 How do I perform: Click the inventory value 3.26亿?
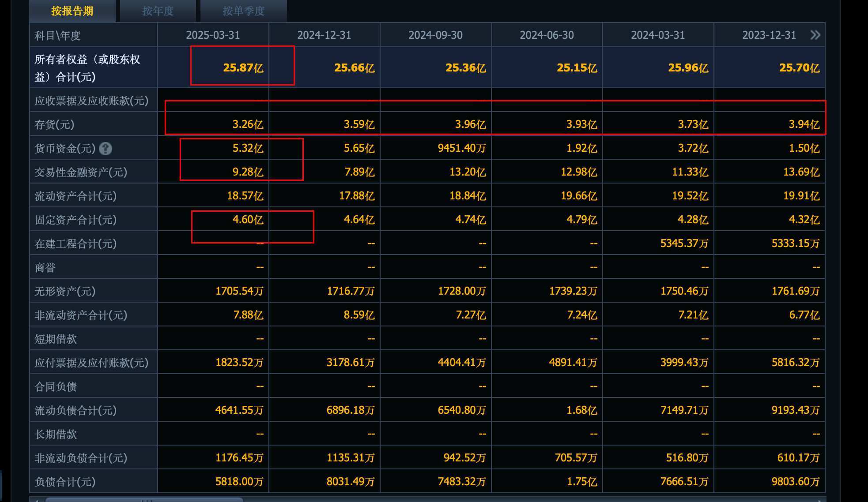coord(248,124)
